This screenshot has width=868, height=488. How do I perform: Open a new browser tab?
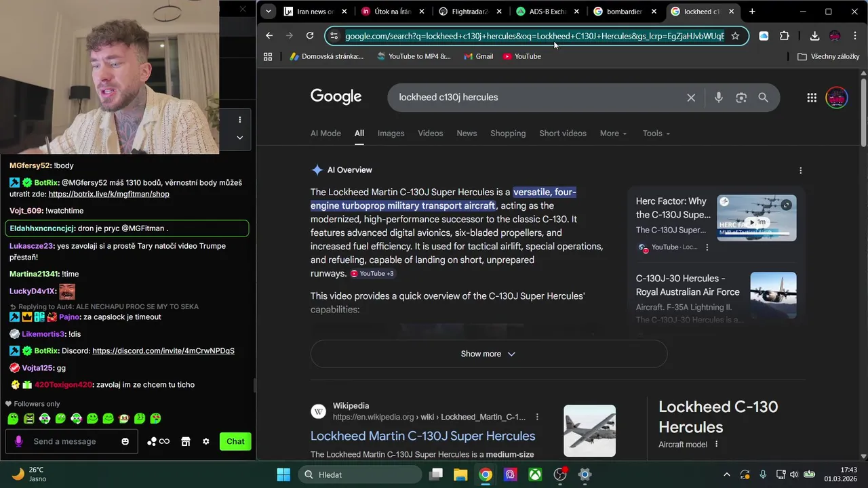752,12
